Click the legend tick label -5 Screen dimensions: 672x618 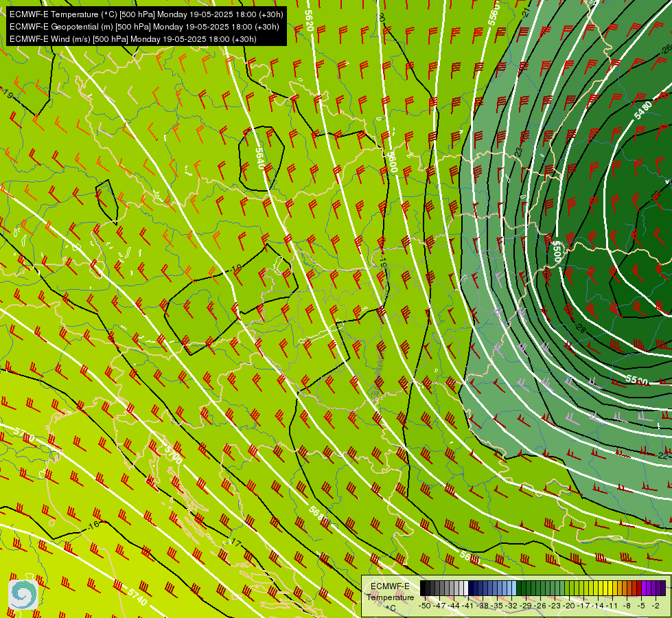coord(640,606)
